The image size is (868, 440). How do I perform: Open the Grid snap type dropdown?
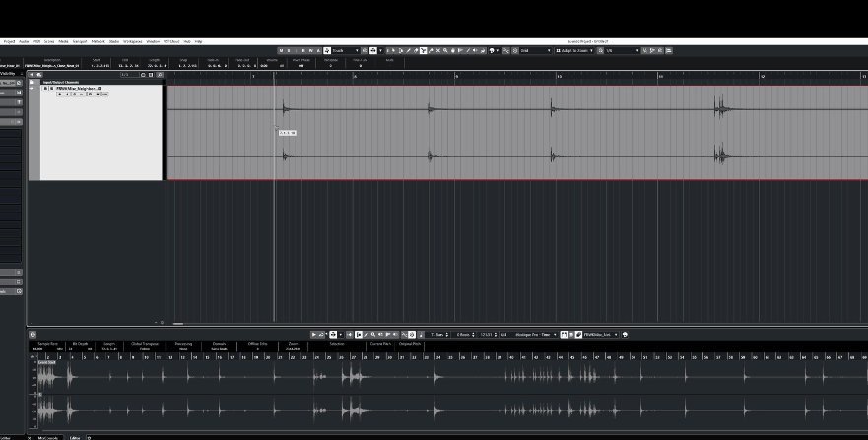point(535,50)
